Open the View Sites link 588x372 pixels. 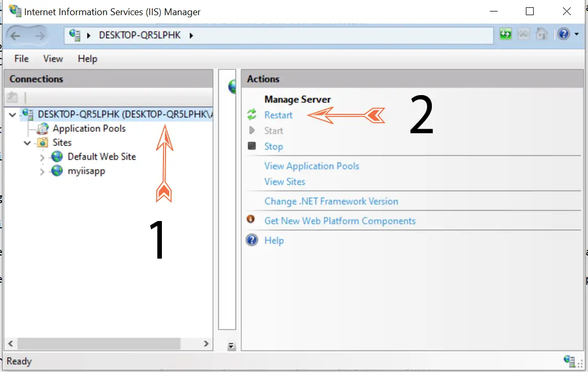pos(285,182)
